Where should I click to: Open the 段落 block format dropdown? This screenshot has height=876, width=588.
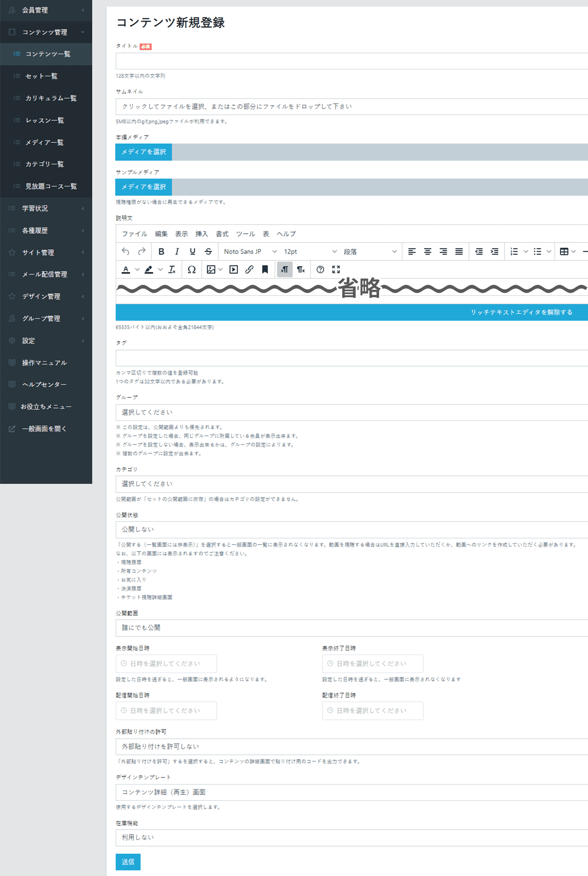coord(370,251)
